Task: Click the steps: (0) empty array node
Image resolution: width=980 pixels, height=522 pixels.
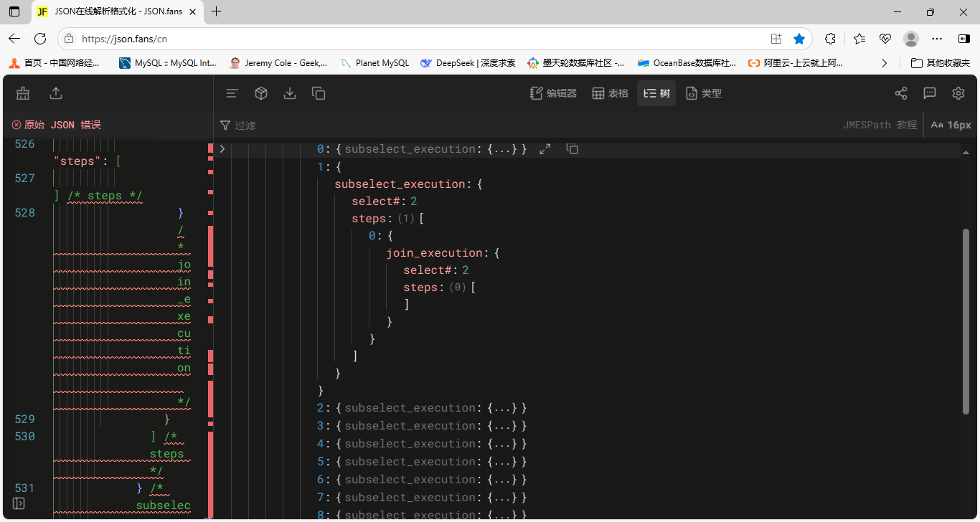Action: click(x=439, y=288)
